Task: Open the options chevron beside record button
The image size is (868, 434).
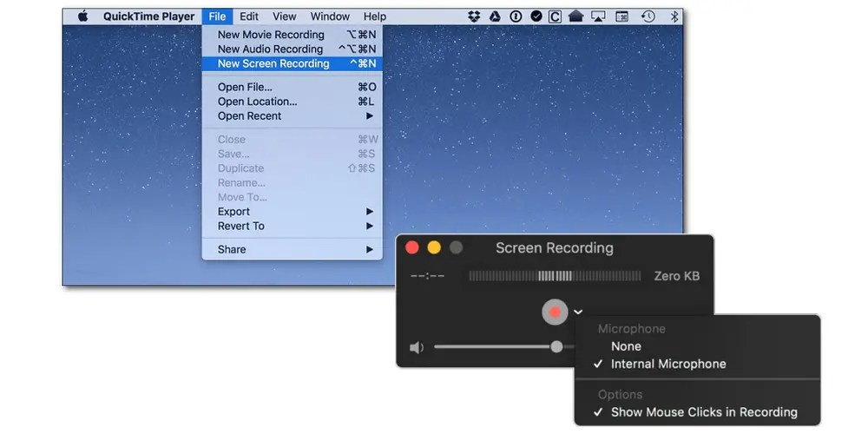Action: point(578,312)
